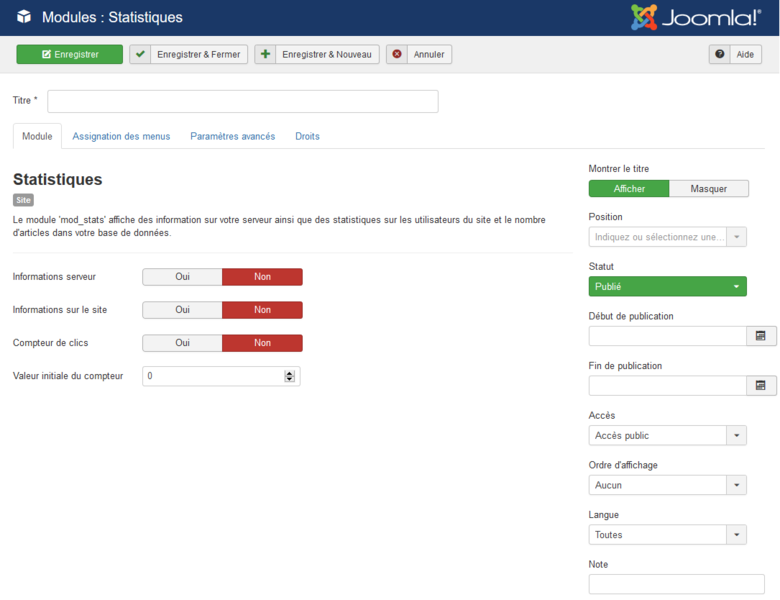
Task: Click the Début de publication date field
Action: (x=668, y=336)
